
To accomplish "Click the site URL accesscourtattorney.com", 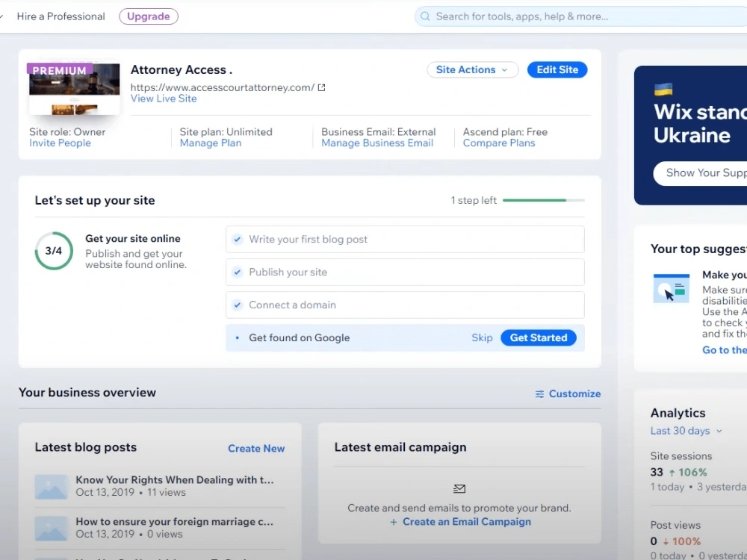I will (223, 87).
